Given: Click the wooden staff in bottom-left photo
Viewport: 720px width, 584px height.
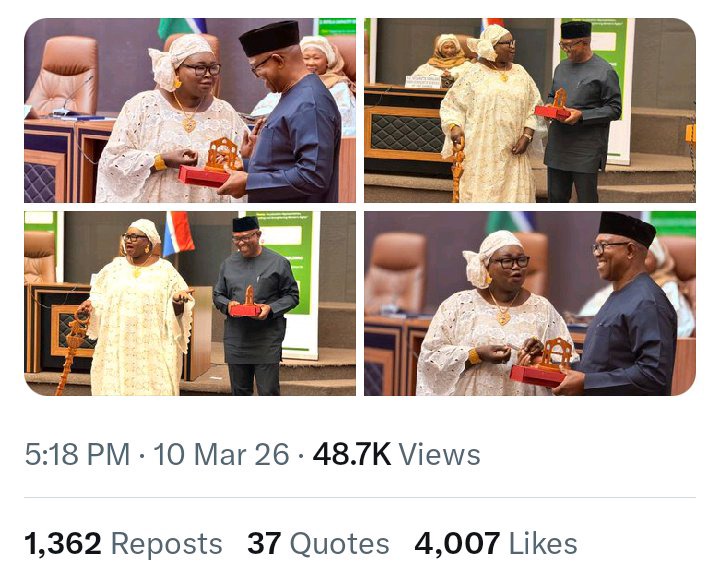Looking at the screenshot, I should point(72,345).
